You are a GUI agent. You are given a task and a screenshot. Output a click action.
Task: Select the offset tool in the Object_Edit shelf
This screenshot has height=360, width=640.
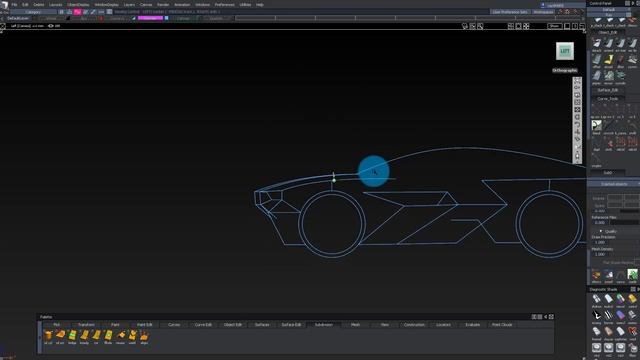[597, 61]
